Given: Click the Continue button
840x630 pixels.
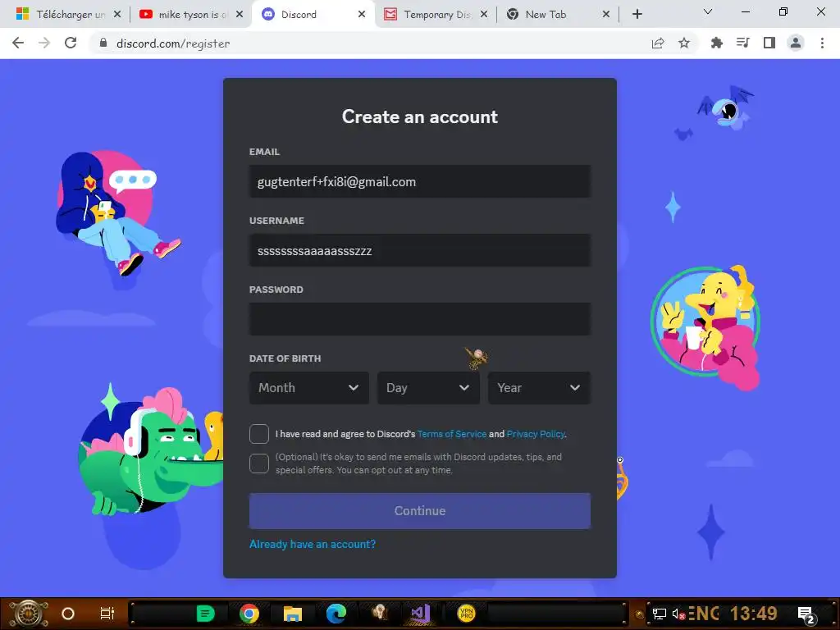Looking at the screenshot, I should (419, 511).
